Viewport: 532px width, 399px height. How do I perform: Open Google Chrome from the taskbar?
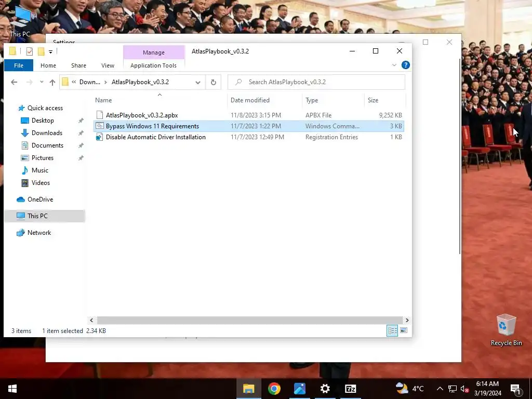(x=274, y=389)
